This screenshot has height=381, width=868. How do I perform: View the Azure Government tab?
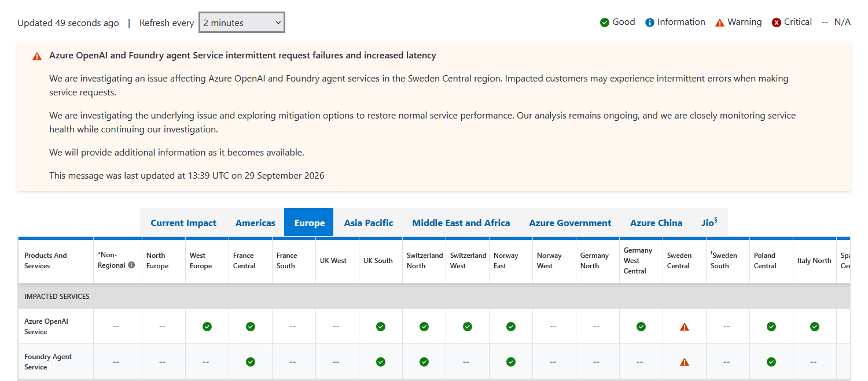[x=570, y=223]
